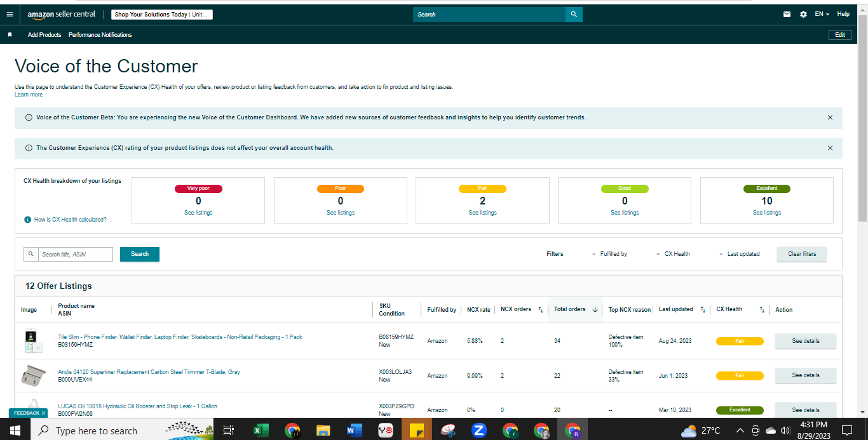Click the Clear filters button
868x440 pixels.
pyautogui.click(x=802, y=254)
